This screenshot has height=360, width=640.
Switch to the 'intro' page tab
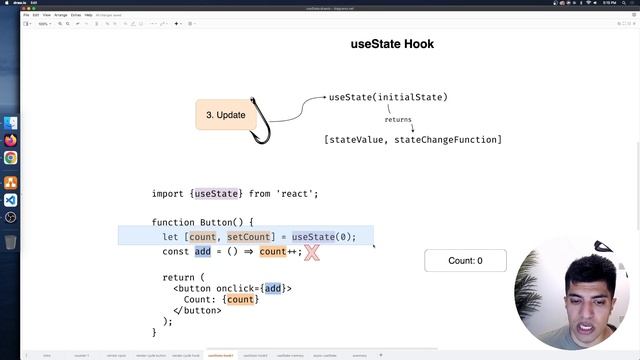[47, 356]
